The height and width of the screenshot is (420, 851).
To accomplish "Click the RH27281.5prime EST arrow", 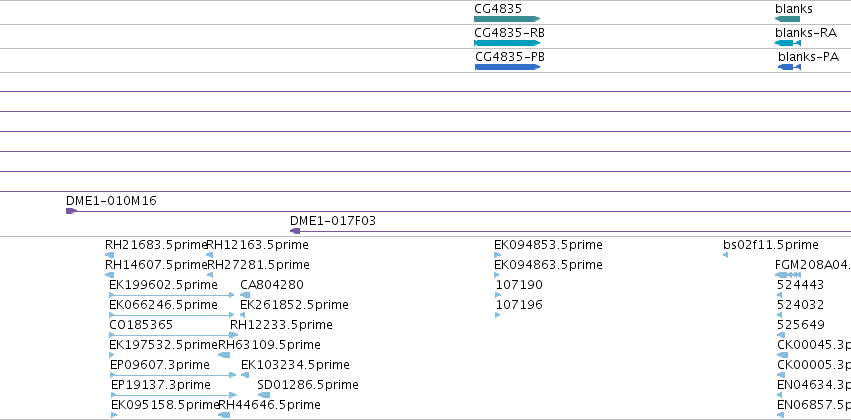I will click(x=210, y=275).
